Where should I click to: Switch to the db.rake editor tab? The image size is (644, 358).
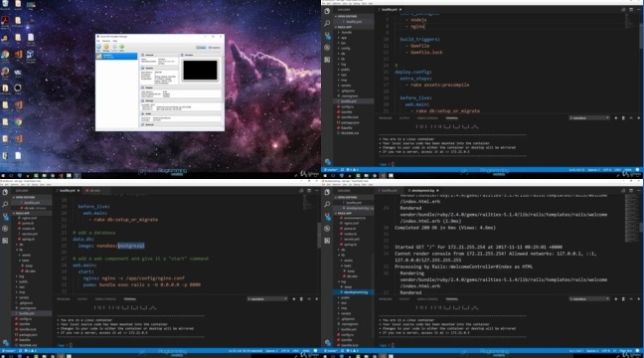tap(93, 191)
